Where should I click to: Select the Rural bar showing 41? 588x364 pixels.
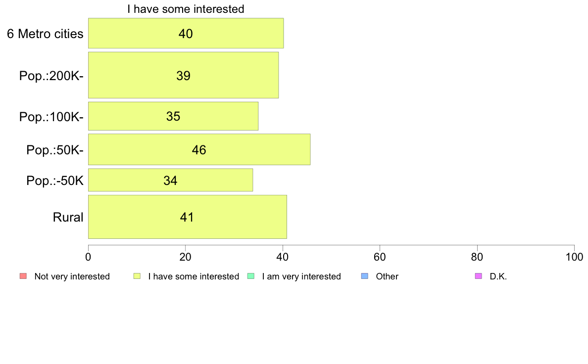pyautogui.click(x=188, y=217)
